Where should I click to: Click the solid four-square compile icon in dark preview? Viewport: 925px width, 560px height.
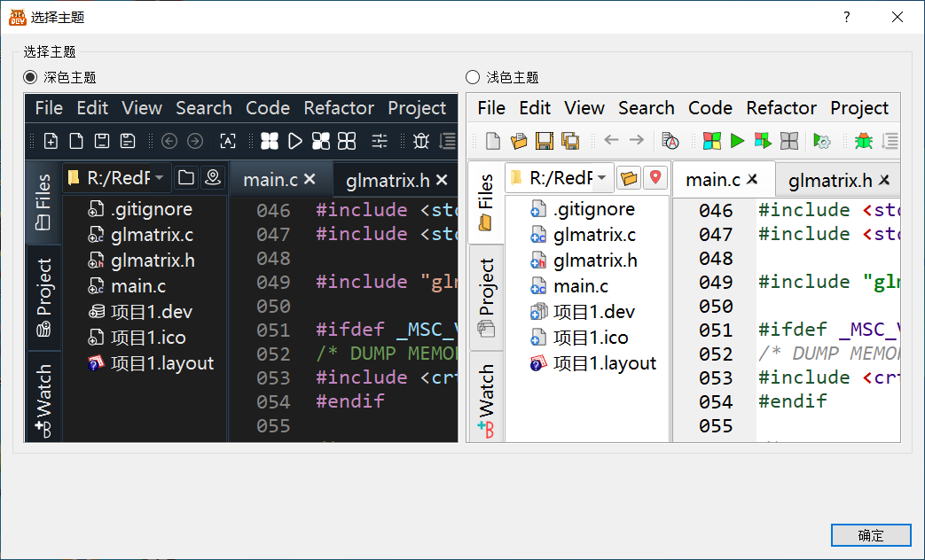pos(269,141)
